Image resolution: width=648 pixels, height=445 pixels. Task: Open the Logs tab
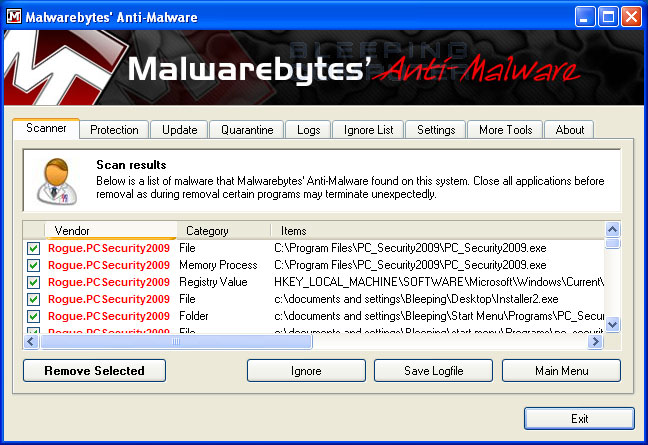point(308,130)
